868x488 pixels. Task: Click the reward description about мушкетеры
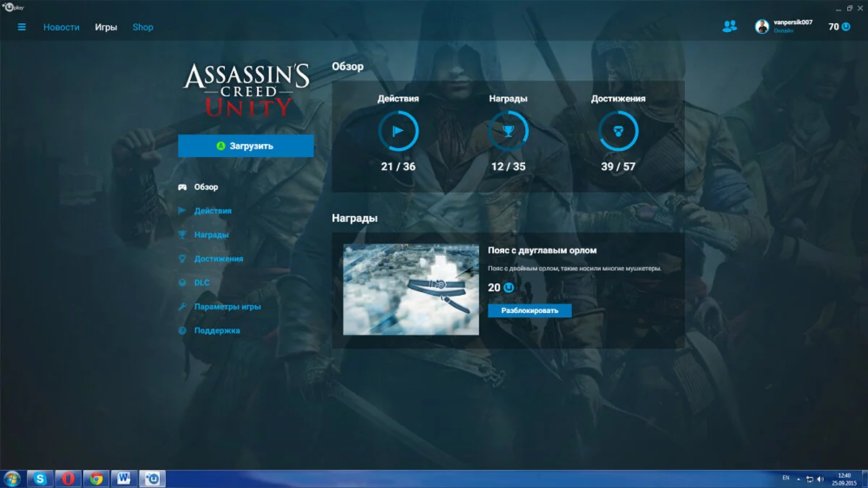574,268
